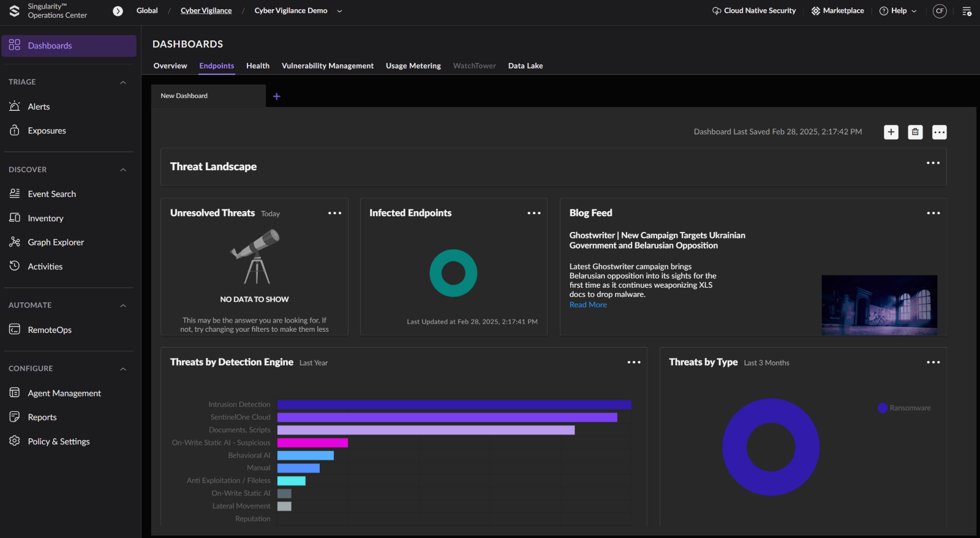The width and height of the screenshot is (980, 538).
Task: Open Vulnerability Management tab
Action: 328,66
